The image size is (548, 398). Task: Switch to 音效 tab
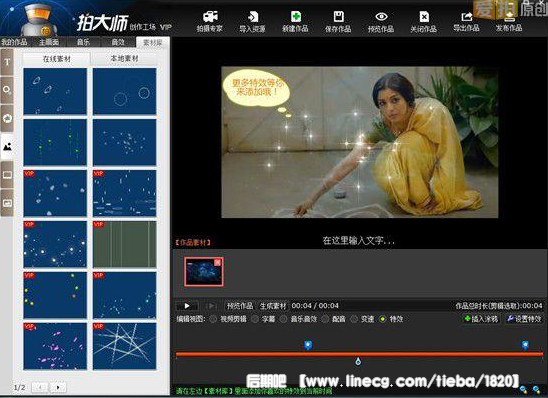pyautogui.click(x=118, y=42)
